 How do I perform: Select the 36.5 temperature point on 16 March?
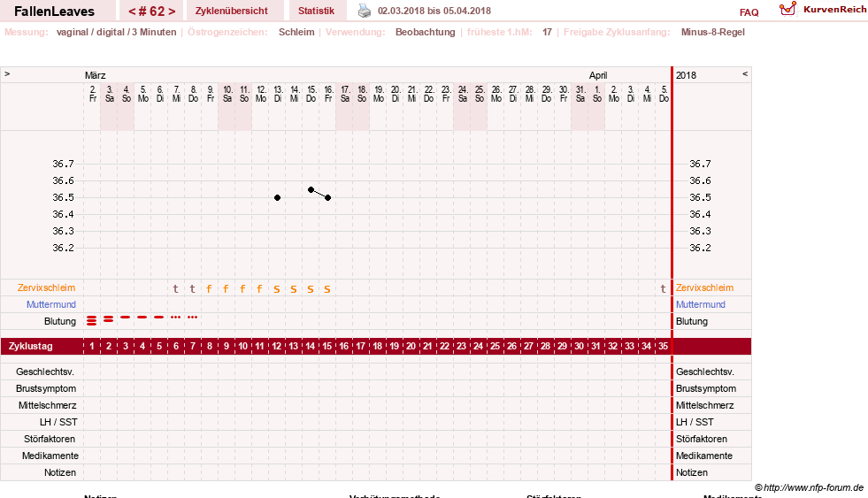327,197
